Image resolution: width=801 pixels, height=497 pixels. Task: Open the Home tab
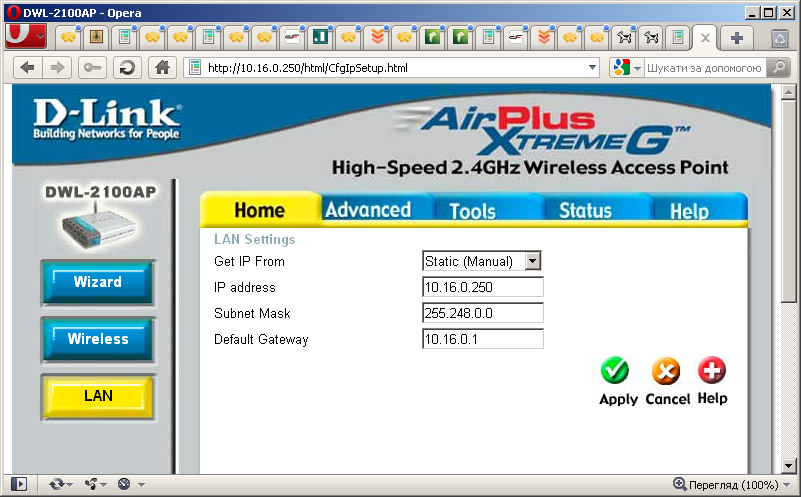click(x=260, y=209)
